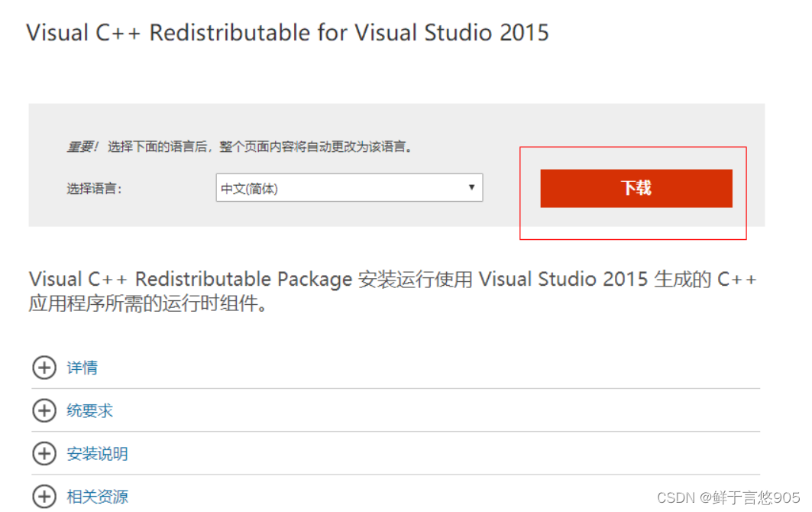Click the plus icon beside 统要求
The image size is (812, 512).
click(44, 410)
